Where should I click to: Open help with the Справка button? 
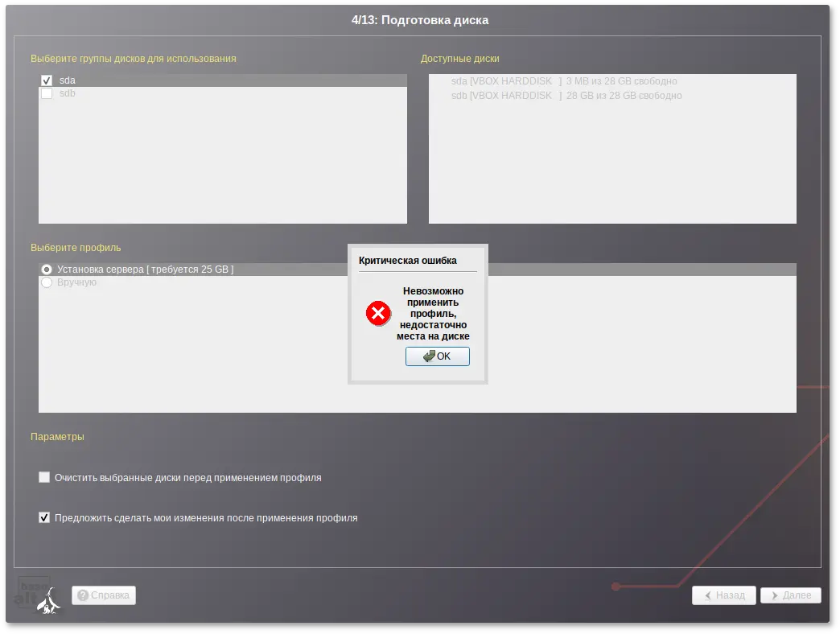104,595
